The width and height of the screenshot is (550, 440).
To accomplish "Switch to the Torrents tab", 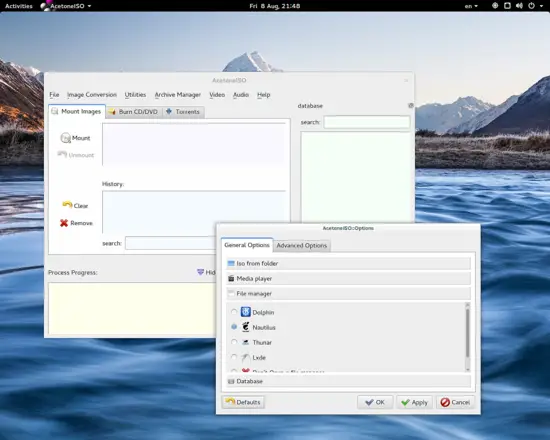I will click(x=183, y=112).
